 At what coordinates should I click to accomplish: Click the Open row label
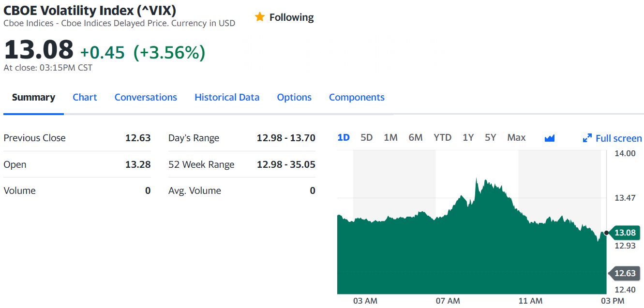15,164
